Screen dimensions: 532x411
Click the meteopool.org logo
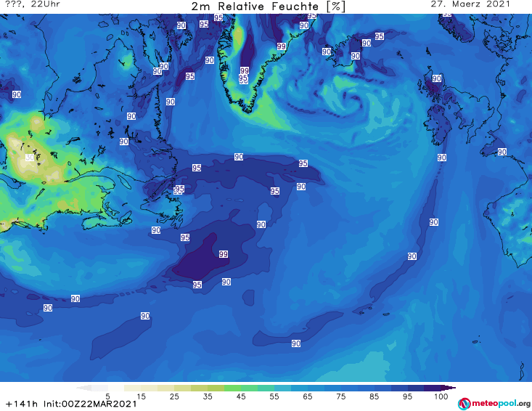[494, 404]
